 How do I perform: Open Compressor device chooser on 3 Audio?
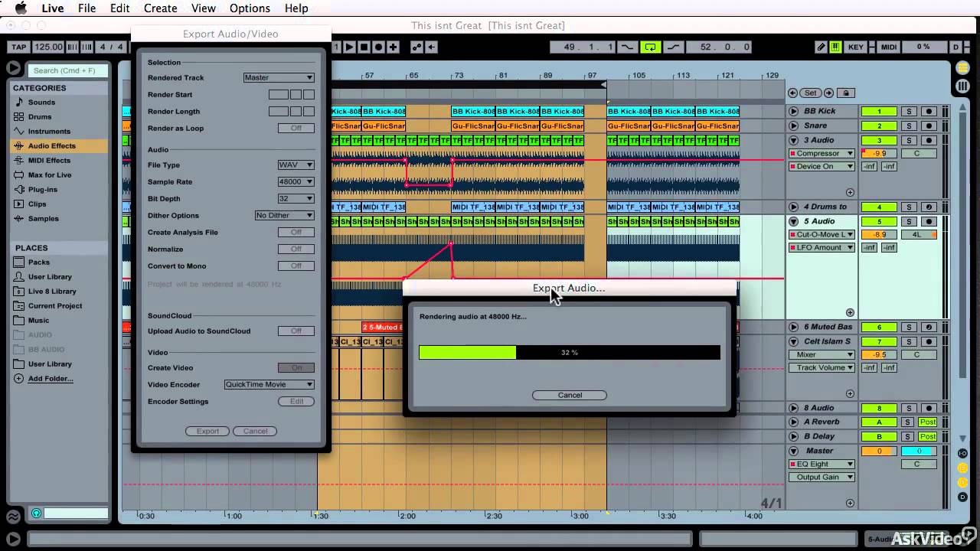tap(822, 153)
